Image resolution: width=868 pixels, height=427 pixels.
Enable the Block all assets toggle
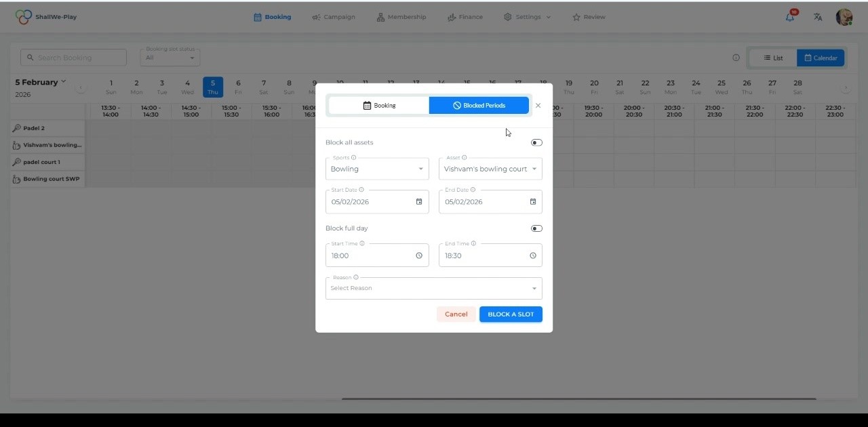point(536,142)
